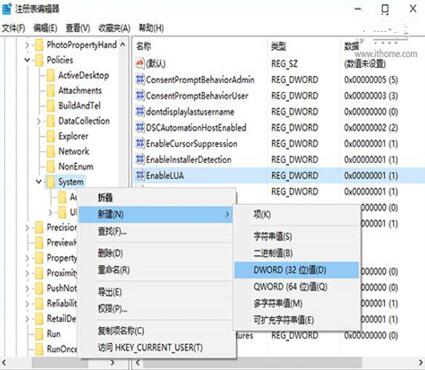The image size is (425, 370).
Task: Select DWORD (32 位)值(D) in submenu
Action: tap(297, 270)
